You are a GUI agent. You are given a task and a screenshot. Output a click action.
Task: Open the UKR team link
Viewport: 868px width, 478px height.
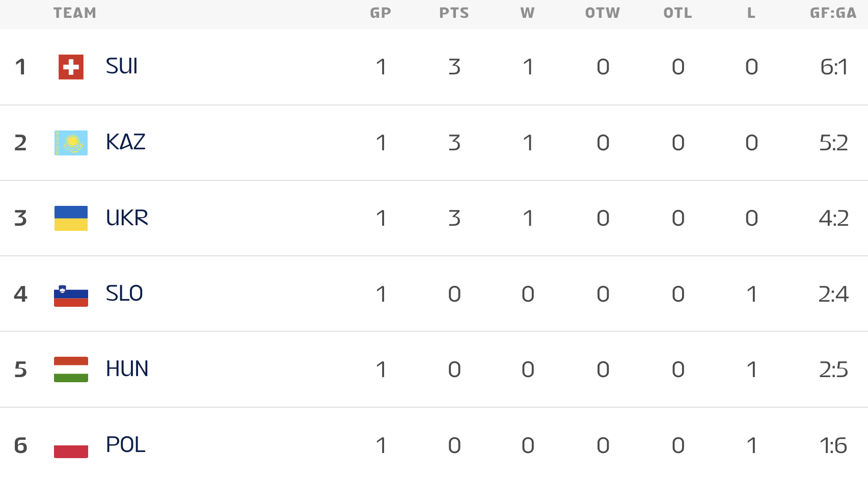pyautogui.click(x=127, y=218)
